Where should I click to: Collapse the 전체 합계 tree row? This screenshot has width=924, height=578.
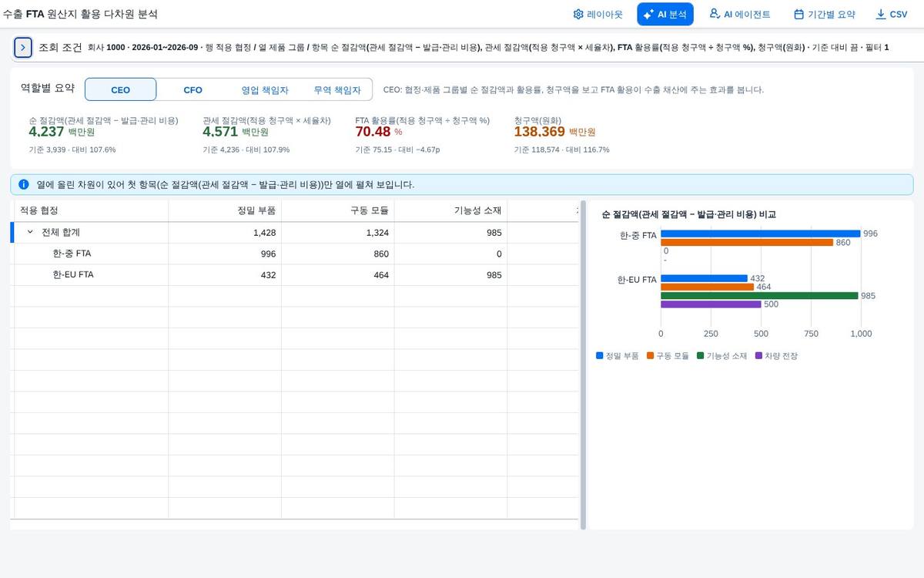click(30, 232)
